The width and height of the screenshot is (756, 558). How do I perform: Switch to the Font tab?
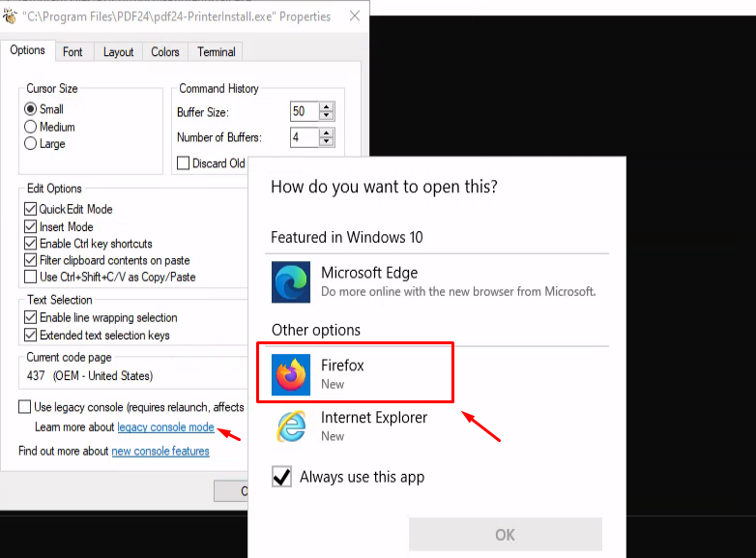(x=73, y=51)
